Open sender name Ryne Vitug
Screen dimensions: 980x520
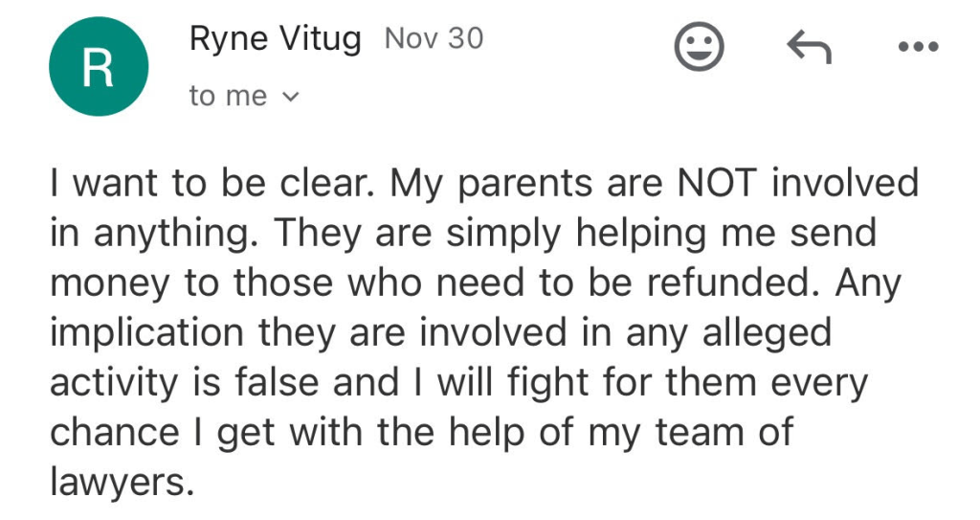coord(276,39)
